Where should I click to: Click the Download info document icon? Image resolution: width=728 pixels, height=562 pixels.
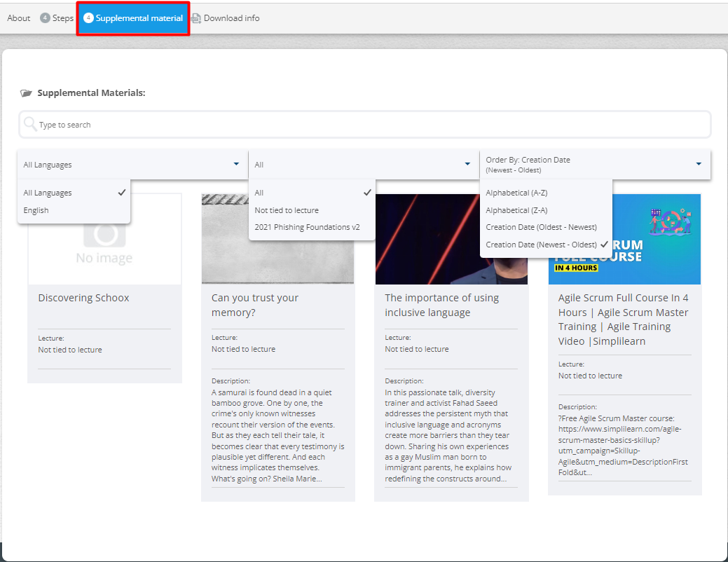pos(196,18)
